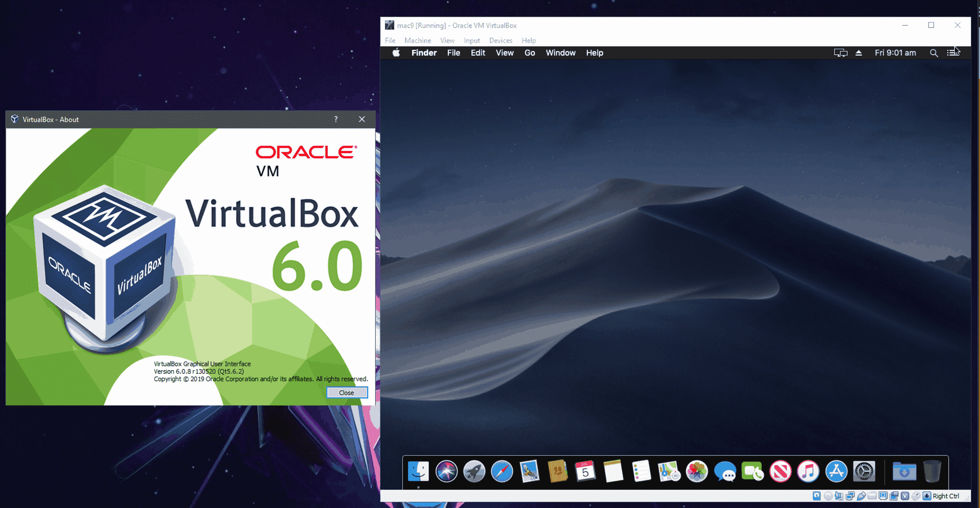
Task: Open the Apple logo menu
Action: tap(396, 53)
